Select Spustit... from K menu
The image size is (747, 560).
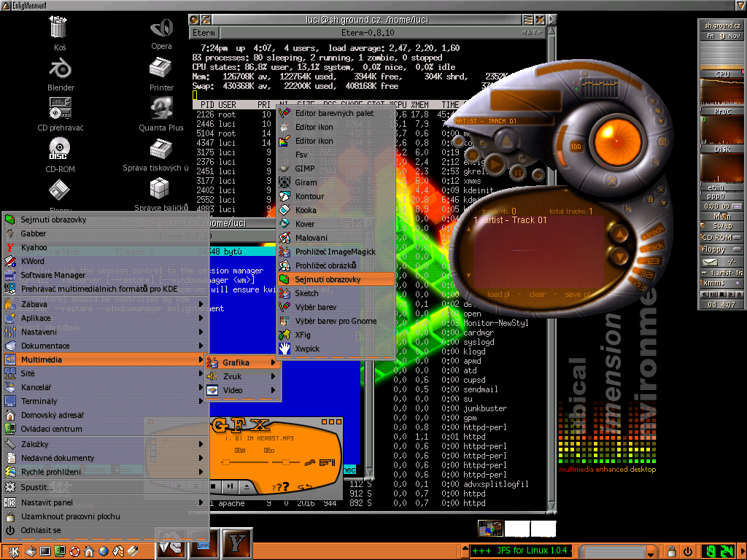pyautogui.click(x=106, y=486)
